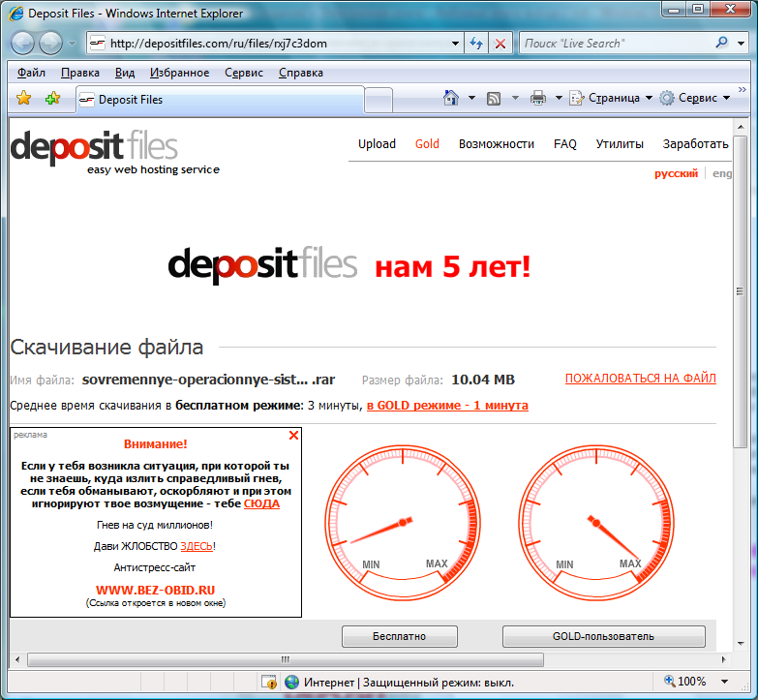Open the Справка menu
The image size is (758, 700).
[301, 73]
